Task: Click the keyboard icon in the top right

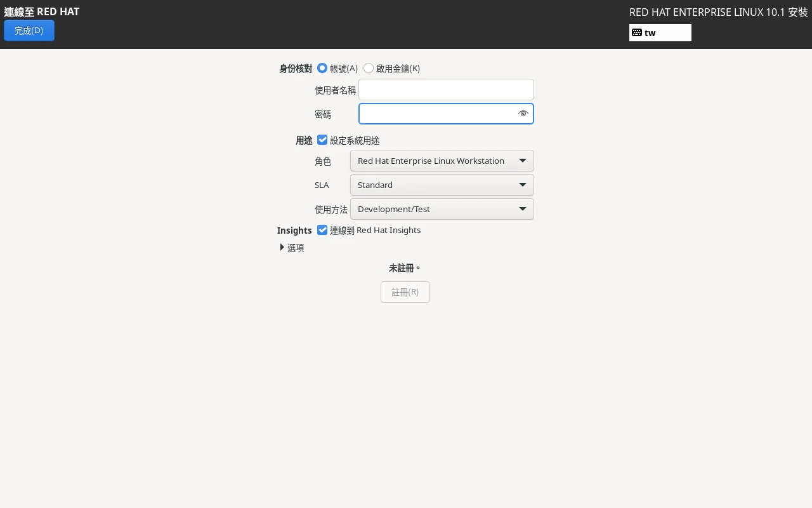Action: pyautogui.click(x=636, y=32)
